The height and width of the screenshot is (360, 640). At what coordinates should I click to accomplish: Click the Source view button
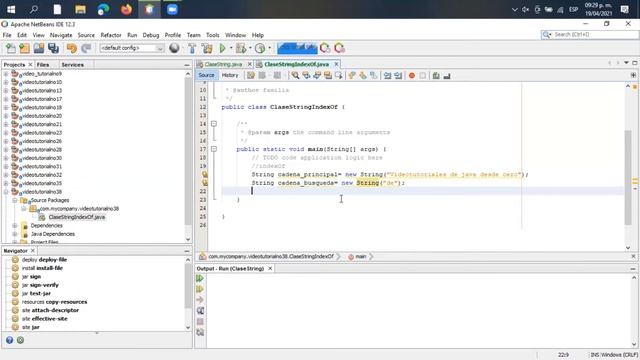206,75
